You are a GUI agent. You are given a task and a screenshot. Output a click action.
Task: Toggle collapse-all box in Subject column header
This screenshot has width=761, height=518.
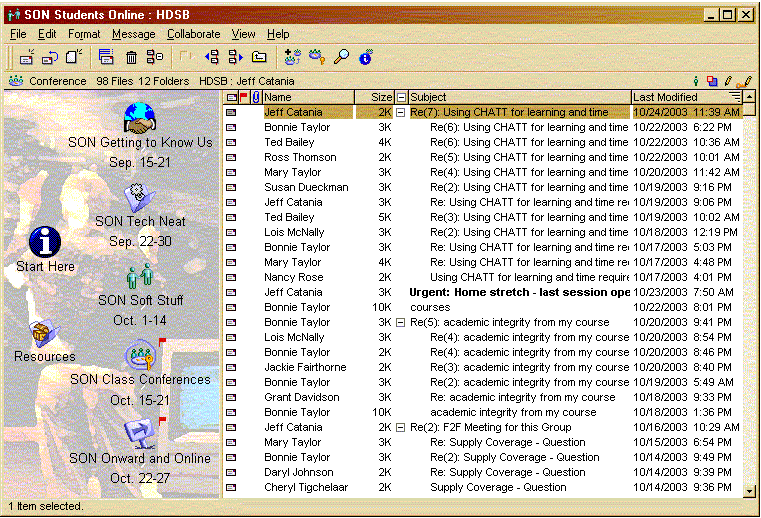[x=402, y=97]
